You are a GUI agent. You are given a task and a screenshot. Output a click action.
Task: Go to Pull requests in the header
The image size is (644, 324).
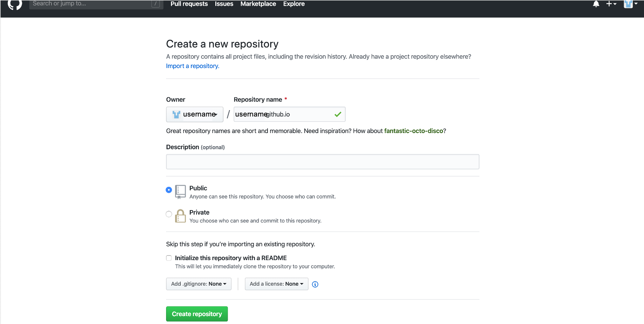point(189,4)
